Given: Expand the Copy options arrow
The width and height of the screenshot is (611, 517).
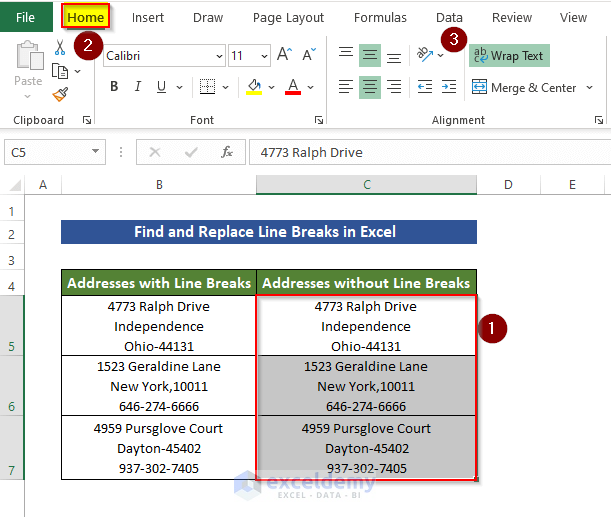Looking at the screenshot, I should [x=78, y=71].
